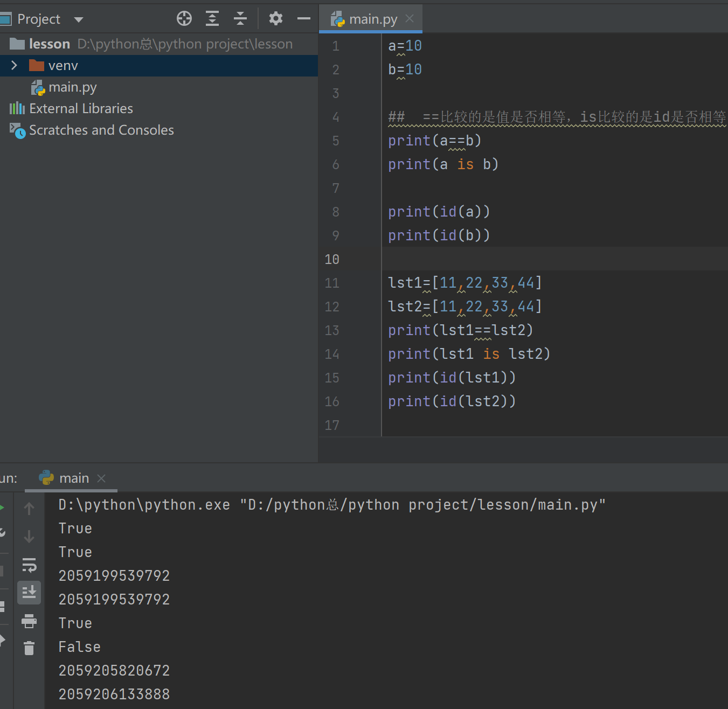Click the code line print(id(b))
The image size is (728, 709).
point(439,235)
